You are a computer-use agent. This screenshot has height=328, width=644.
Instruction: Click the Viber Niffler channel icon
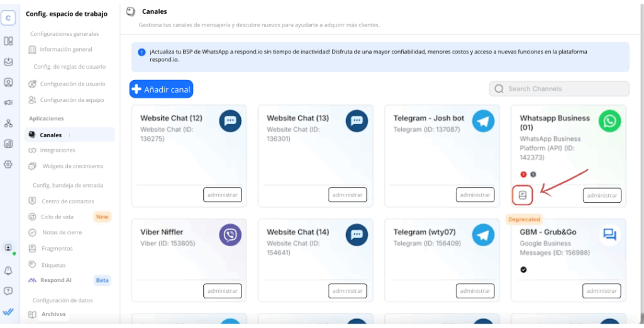(230, 235)
